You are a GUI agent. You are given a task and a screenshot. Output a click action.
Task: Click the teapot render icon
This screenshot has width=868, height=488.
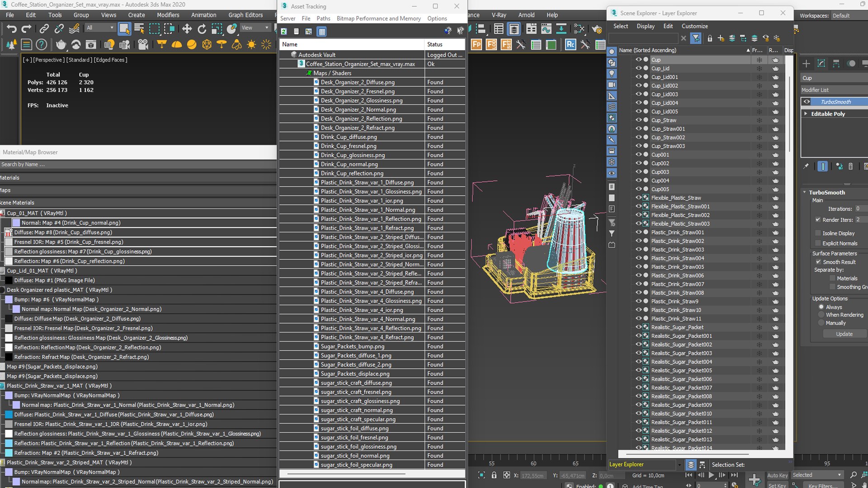coord(61,44)
